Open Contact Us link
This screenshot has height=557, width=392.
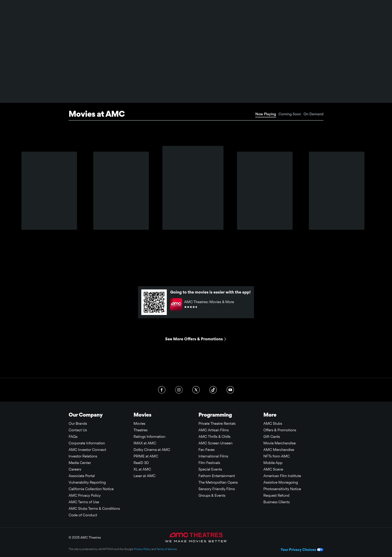point(78,430)
